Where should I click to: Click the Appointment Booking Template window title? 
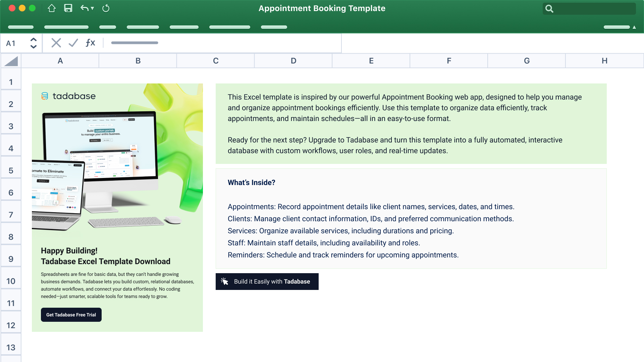click(x=322, y=8)
